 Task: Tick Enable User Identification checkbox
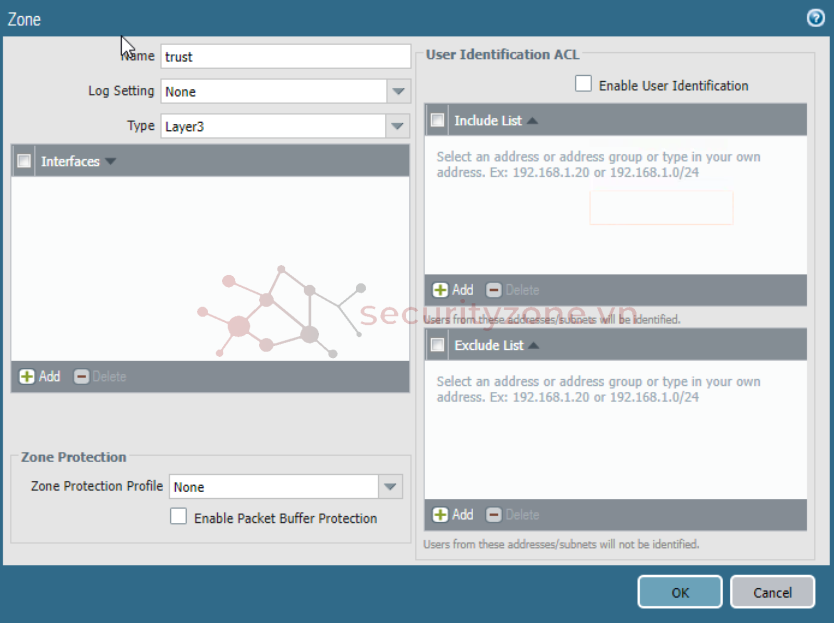[x=583, y=84]
